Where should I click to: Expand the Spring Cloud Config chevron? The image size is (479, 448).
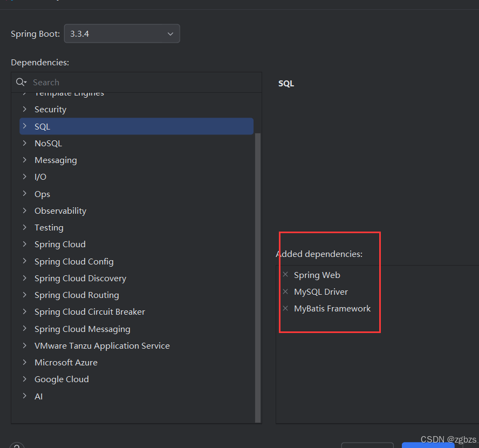pos(25,261)
